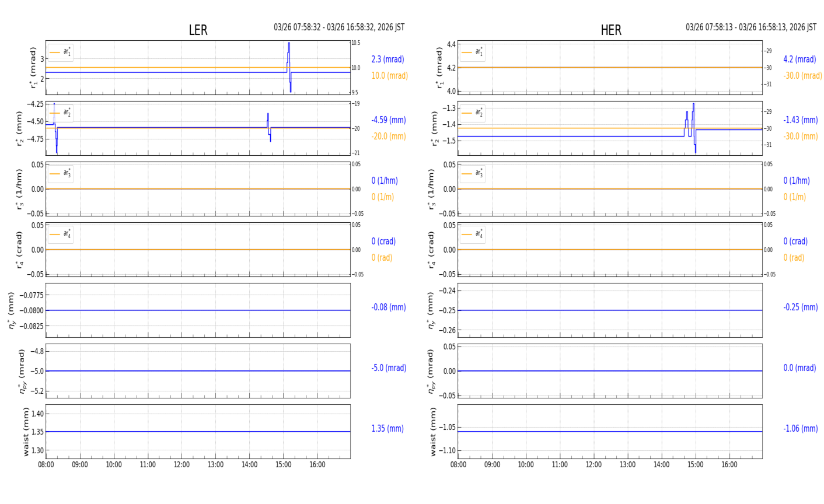Image resolution: width=824 pixels, height=504 pixels.
Task: Select the LER date range timestamp text
Action: [338, 27]
